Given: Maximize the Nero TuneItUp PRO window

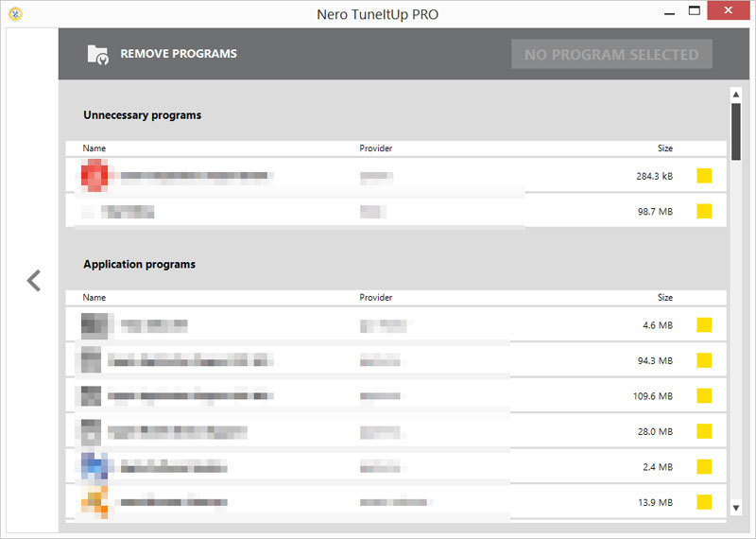Looking at the screenshot, I should [x=694, y=11].
